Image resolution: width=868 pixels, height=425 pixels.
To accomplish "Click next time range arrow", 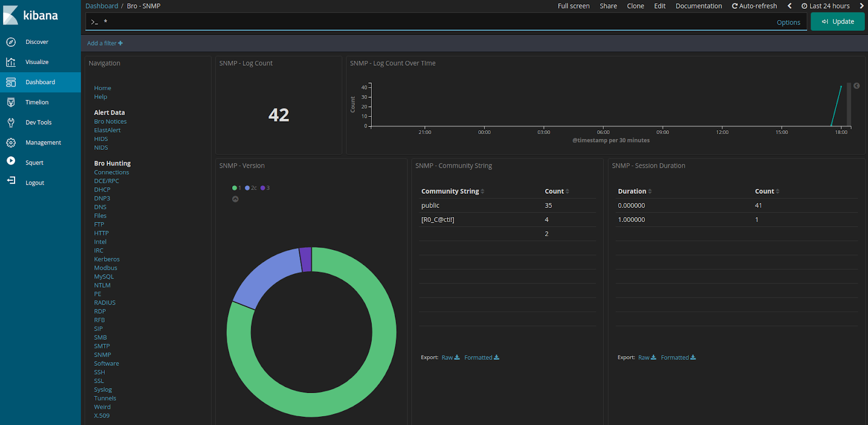I will 861,6.
